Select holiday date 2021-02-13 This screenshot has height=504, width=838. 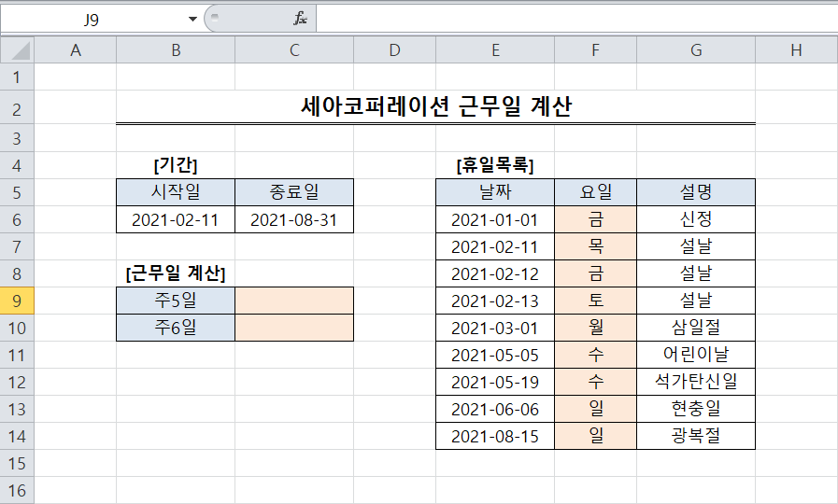pyautogui.click(x=495, y=301)
